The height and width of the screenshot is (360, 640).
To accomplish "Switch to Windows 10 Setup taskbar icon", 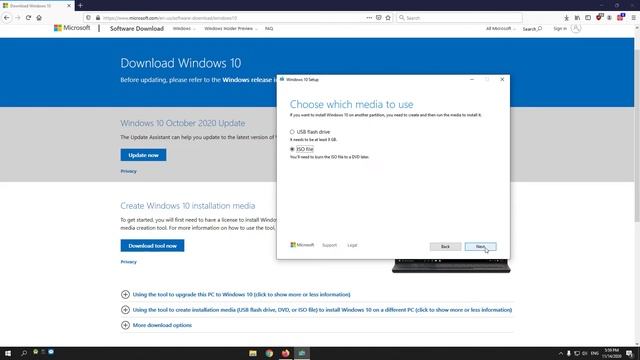I will coord(302,353).
